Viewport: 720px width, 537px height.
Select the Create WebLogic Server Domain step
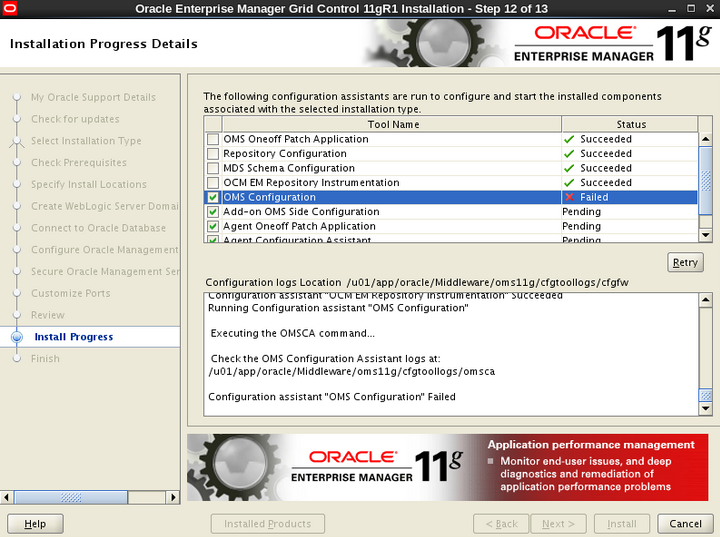[x=105, y=206]
